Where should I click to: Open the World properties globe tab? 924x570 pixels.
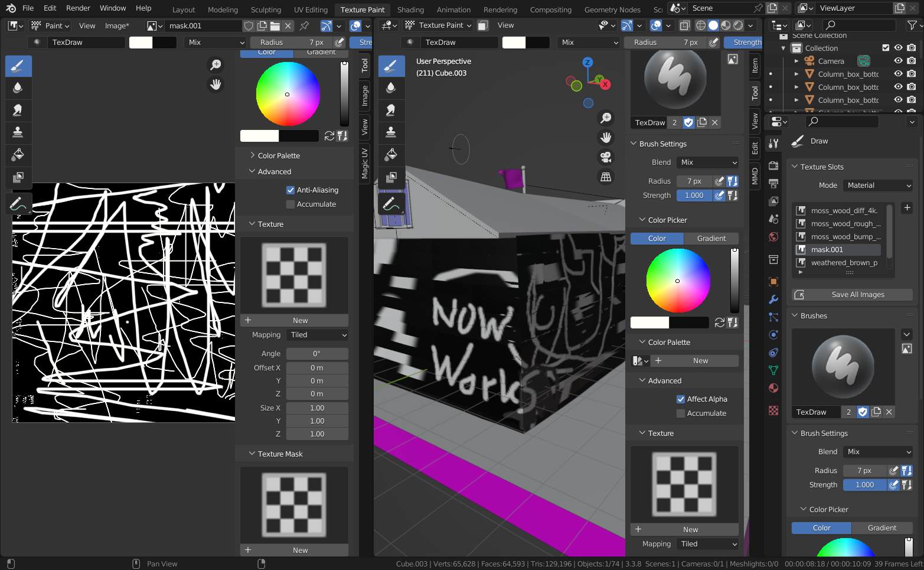(773, 236)
